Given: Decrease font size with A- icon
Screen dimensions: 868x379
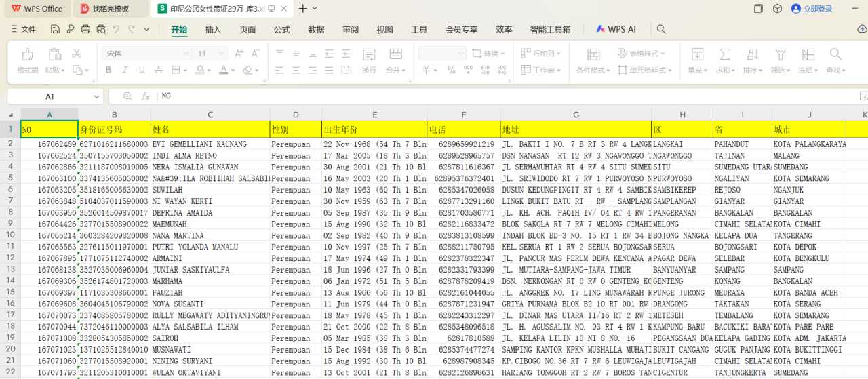Looking at the screenshot, I should (256, 53).
